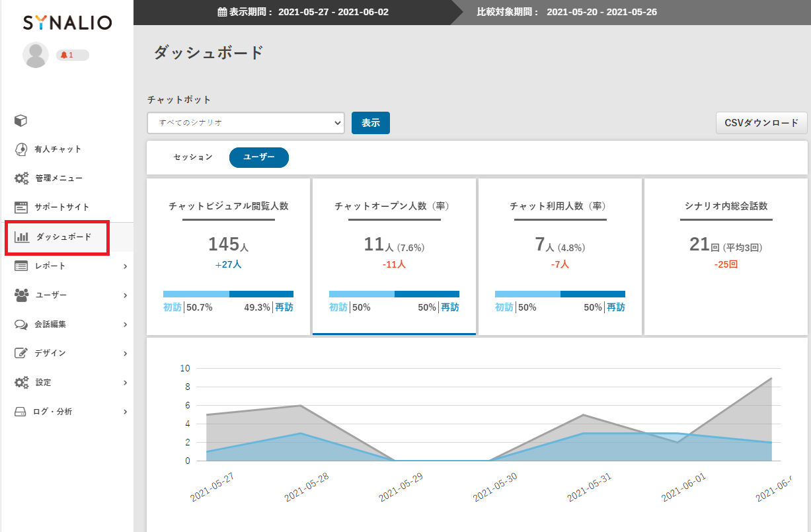Click the ダッシュボード page heading
Screen dimensions: 811x532
pos(209,53)
